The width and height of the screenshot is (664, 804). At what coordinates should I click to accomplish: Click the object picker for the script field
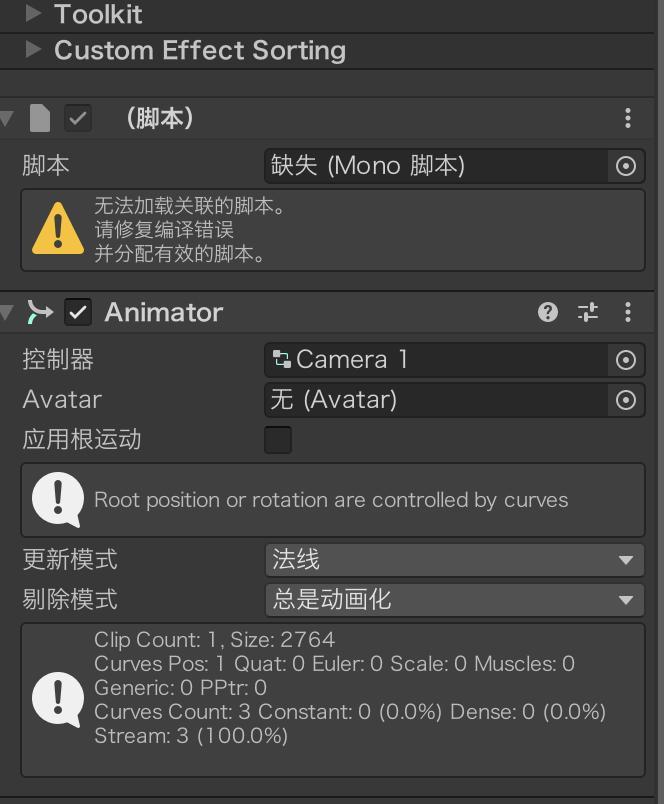[626, 166]
